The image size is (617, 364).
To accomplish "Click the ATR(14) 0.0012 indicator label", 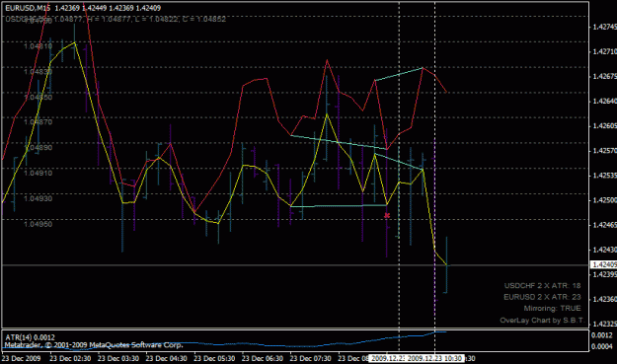I will pos(30,337).
